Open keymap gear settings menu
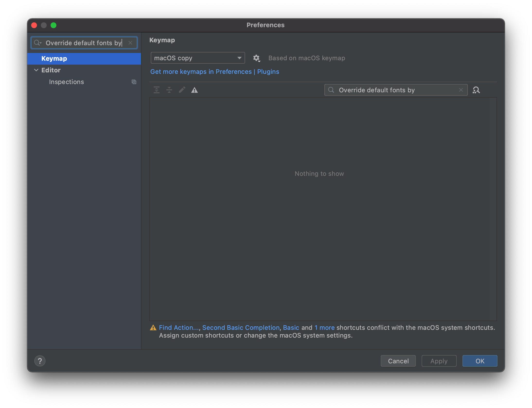This screenshot has width=532, height=408. pyautogui.click(x=257, y=58)
